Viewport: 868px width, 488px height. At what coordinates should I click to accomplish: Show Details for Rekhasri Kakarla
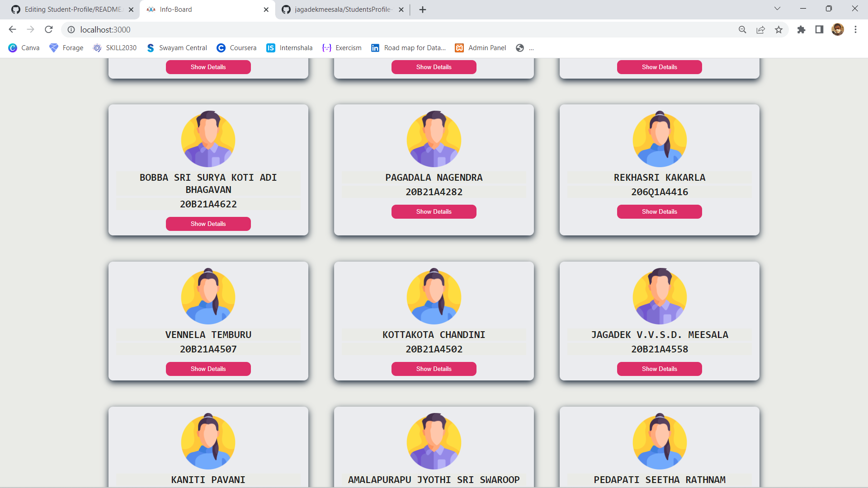pos(659,211)
